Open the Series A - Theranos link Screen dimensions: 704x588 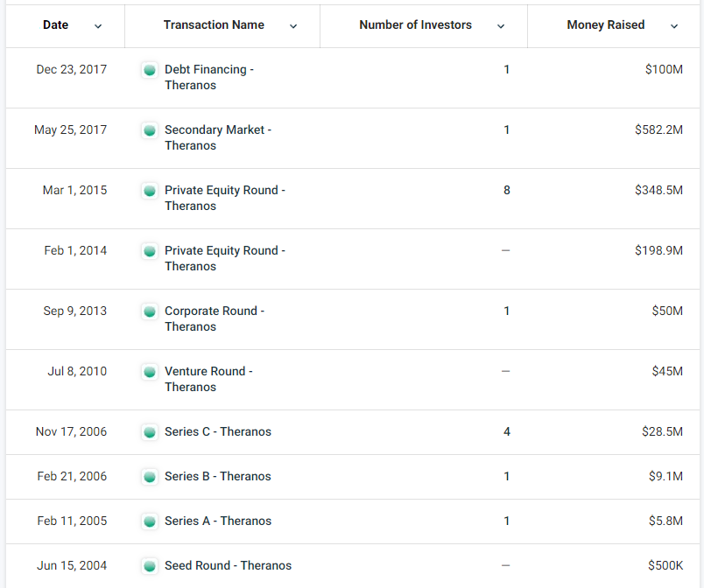[x=218, y=521]
